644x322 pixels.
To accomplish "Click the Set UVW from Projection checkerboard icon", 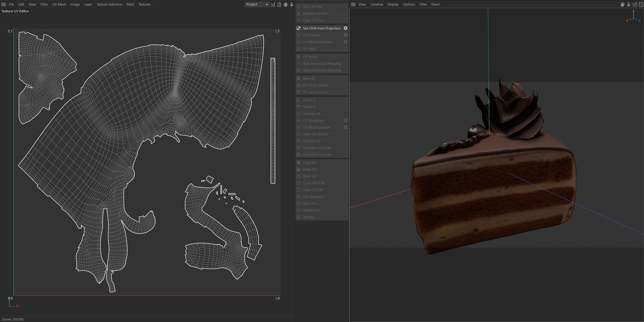I will (x=299, y=28).
